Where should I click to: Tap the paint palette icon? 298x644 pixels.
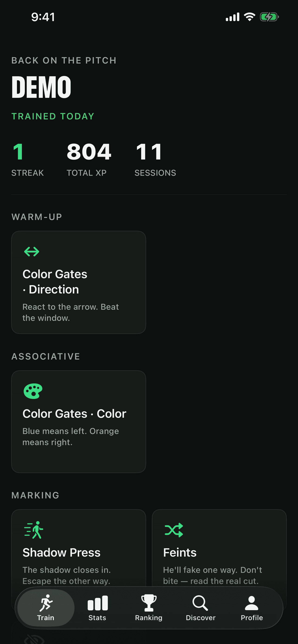pyautogui.click(x=33, y=391)
